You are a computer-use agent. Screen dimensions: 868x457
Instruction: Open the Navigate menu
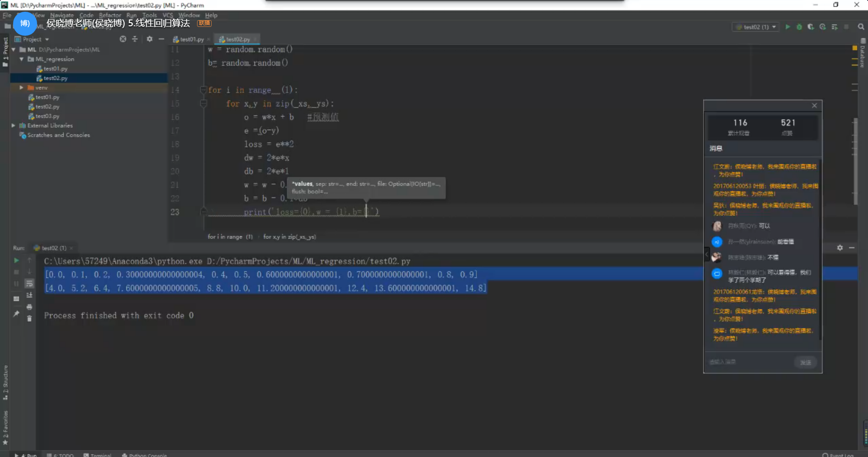coord(62,15)
